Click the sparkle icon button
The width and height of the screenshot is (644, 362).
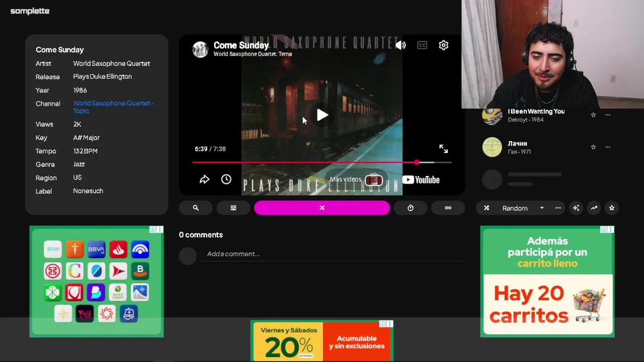576,208
